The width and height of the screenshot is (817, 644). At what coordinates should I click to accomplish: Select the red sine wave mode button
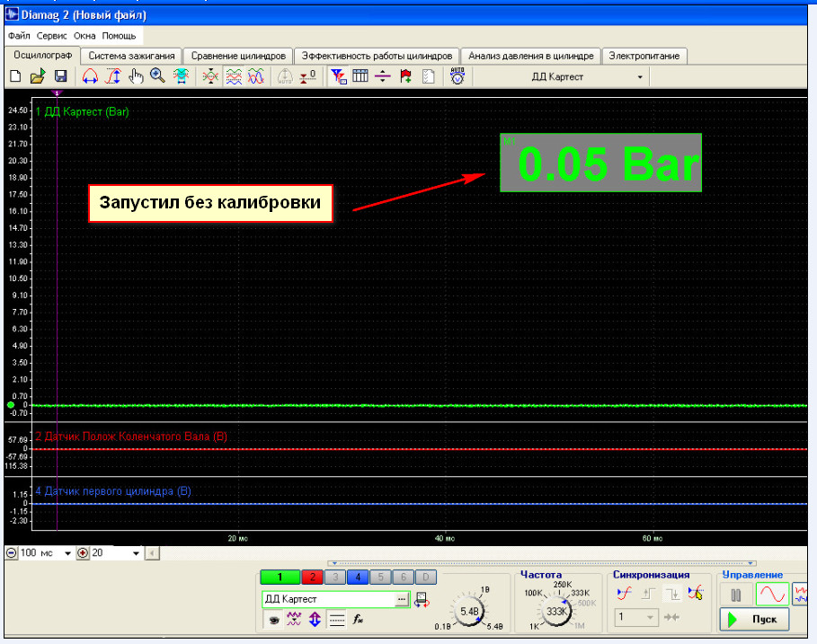pos(772,595)
